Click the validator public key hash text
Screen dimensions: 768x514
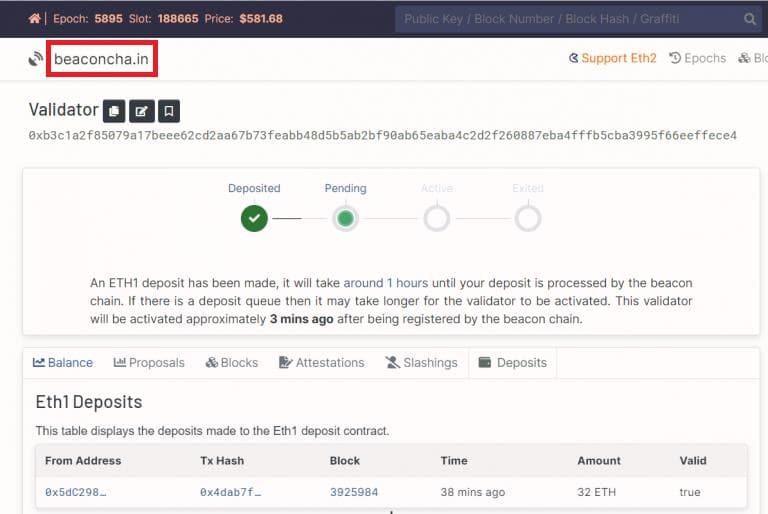pos(383,135)
